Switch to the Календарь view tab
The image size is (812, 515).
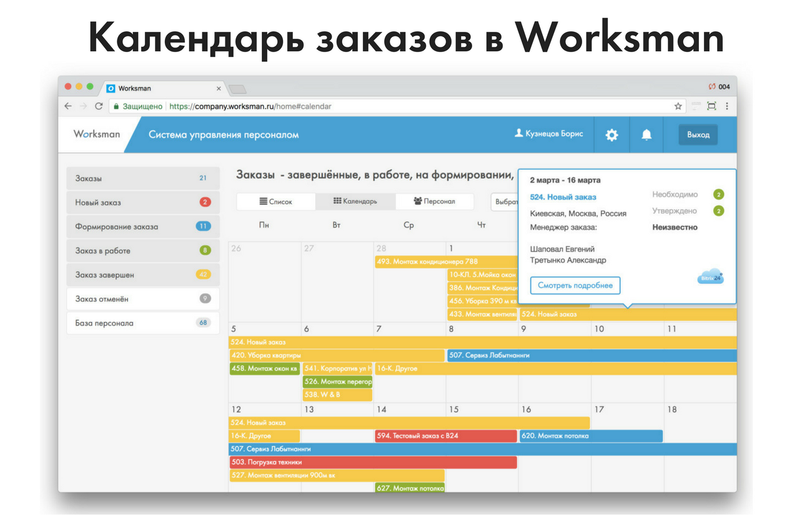(355, 202)
